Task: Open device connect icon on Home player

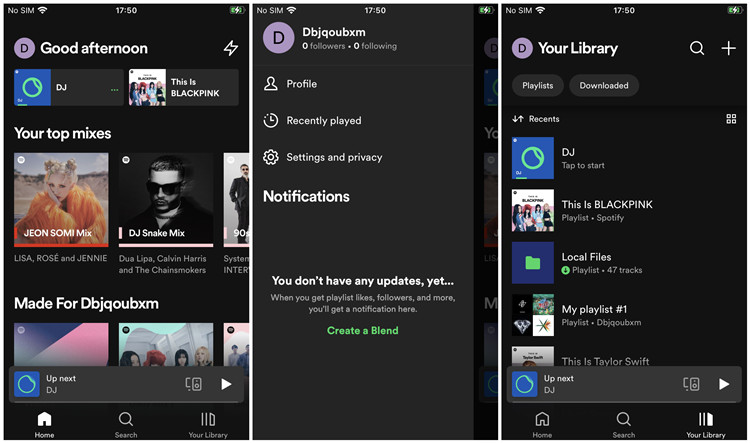Action: click(194, 384)
